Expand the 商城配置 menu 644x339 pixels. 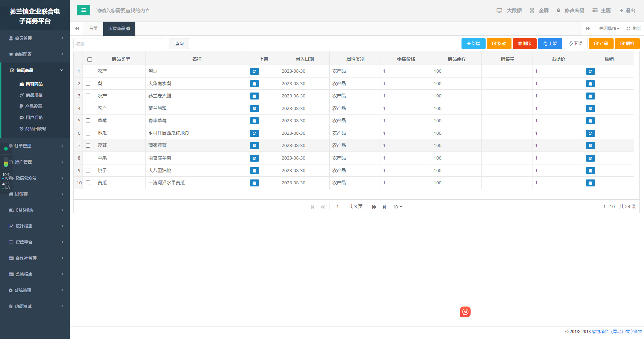(x=35, y=54)
